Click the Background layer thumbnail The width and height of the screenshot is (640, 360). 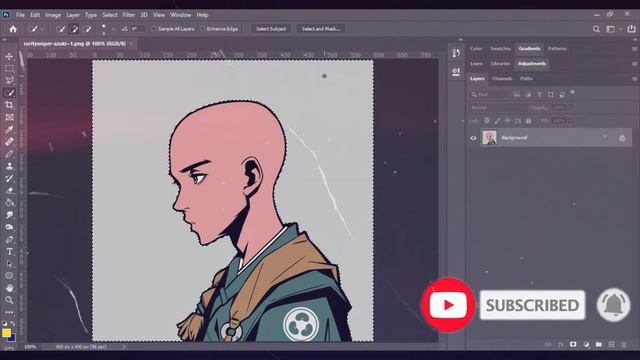click(x=489, y=138)
